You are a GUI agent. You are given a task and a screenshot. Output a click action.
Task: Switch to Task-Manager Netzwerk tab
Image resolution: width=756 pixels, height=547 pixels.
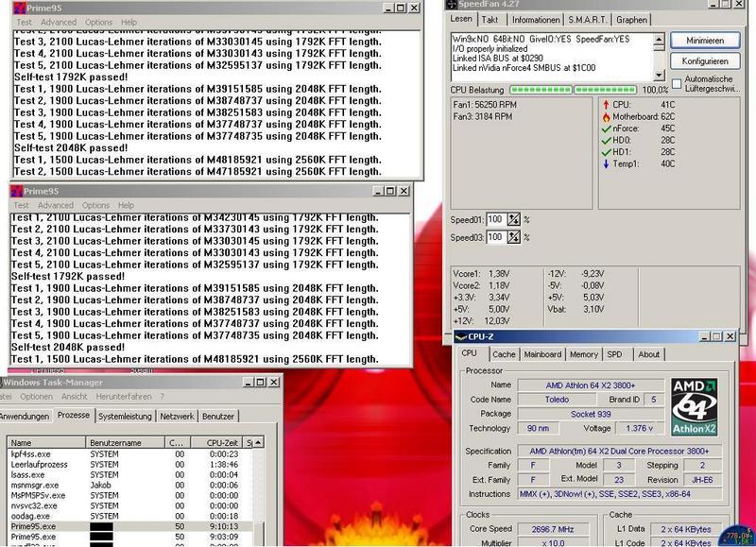(x=177, y=417)
